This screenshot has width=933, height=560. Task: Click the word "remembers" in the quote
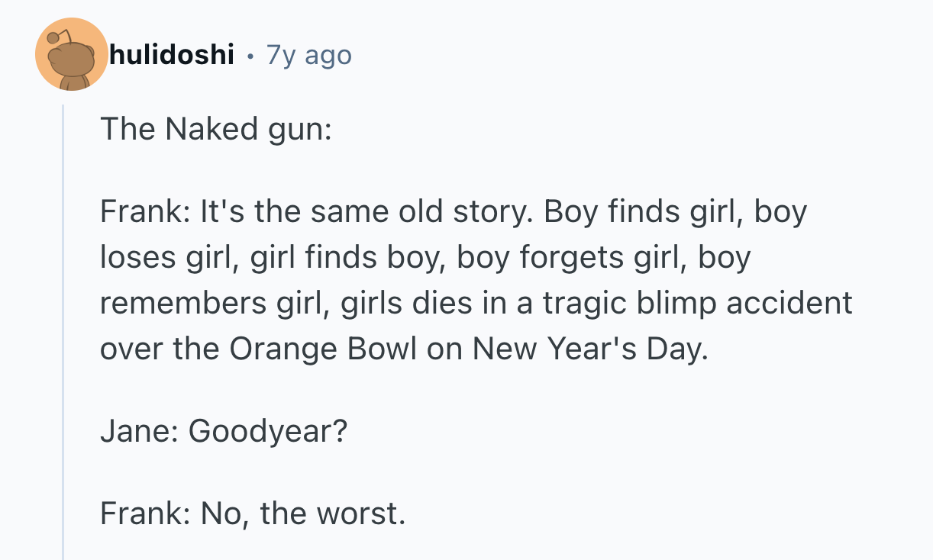coord(182,303)
